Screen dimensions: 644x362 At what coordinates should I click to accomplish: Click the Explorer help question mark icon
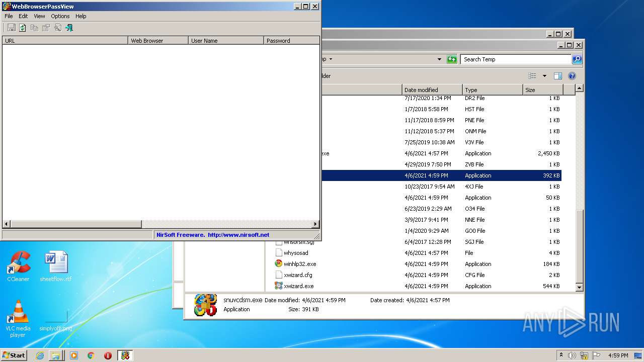[572, 76]
